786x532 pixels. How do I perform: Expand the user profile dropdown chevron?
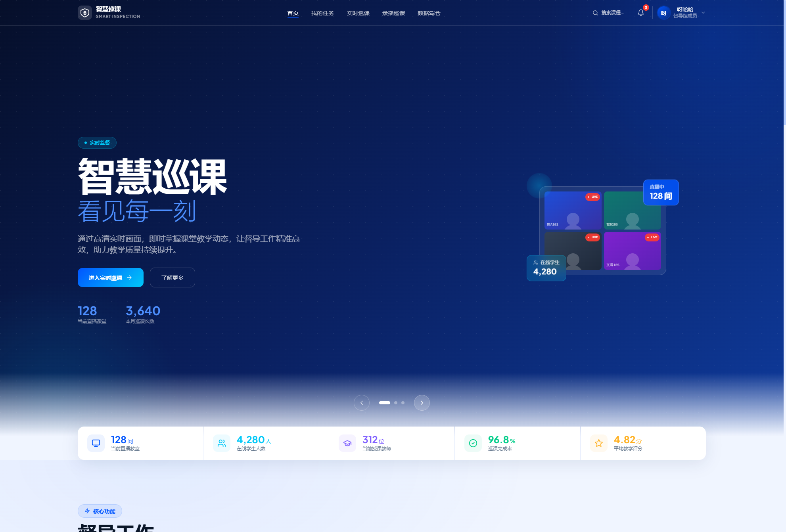coord(703,13)
